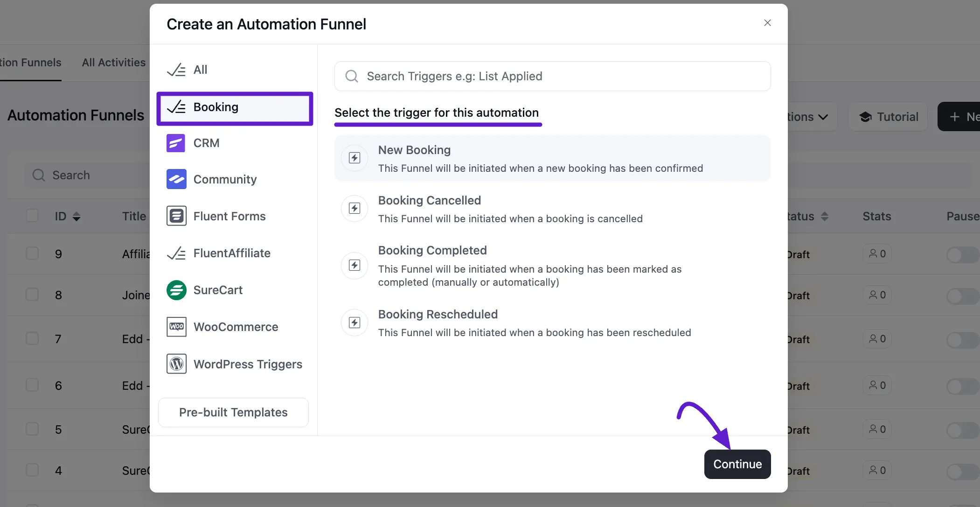The height and width of the screenshot is (507, 980).
Task: Click the Continue button
Action: point(737,464)
